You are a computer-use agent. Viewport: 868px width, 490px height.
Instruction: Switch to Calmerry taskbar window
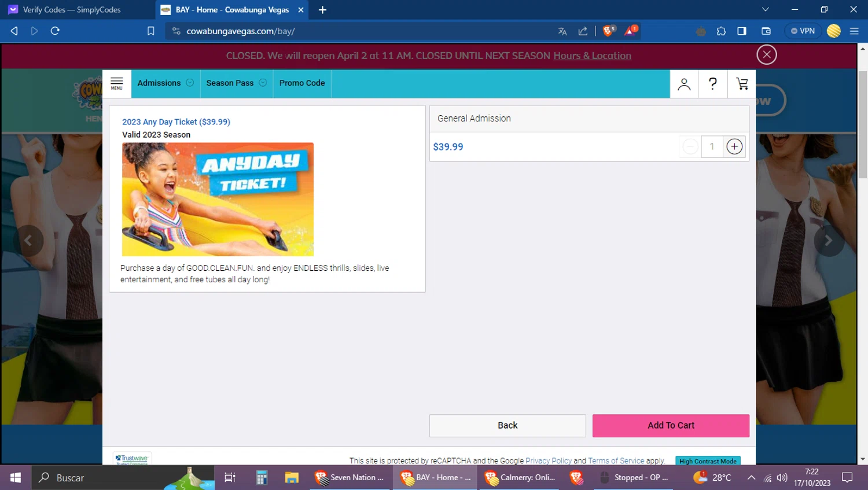(519, 477)
